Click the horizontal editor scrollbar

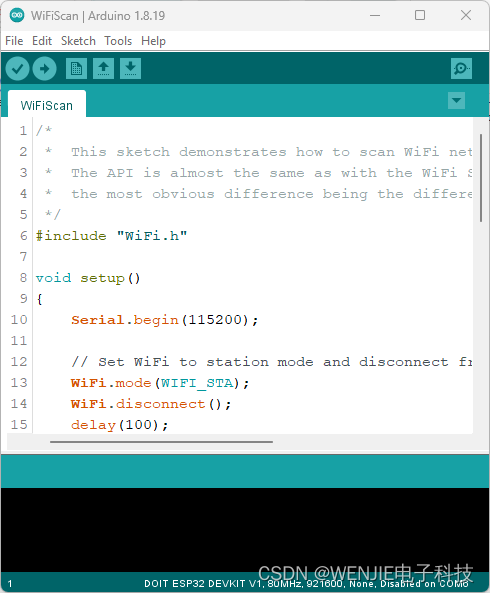(161, 441)
